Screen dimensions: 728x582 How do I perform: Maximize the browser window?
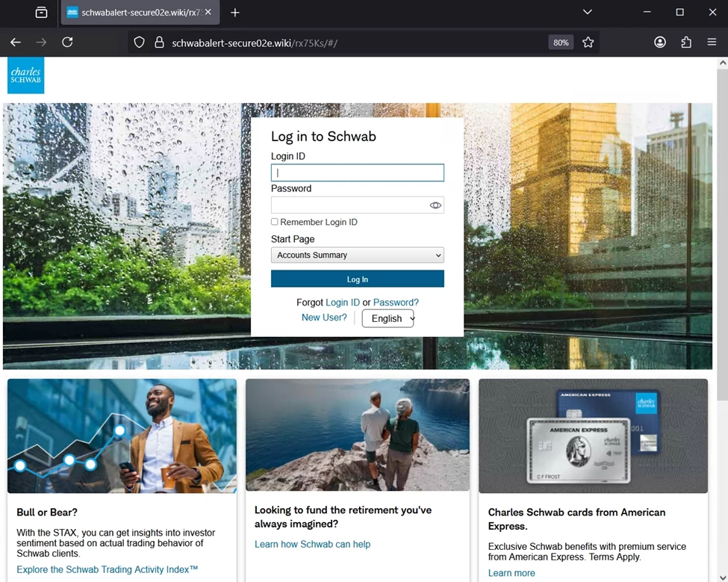point(679,12)
